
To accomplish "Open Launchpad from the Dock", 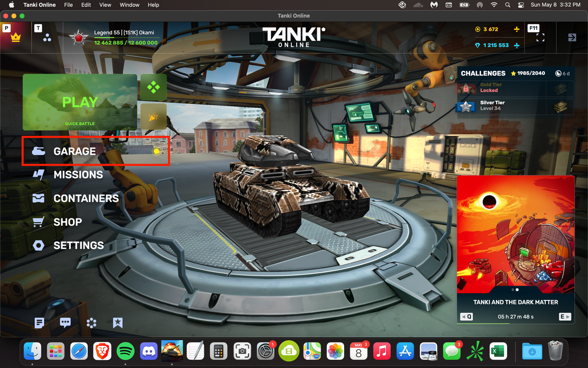I will tap(56, 352).
